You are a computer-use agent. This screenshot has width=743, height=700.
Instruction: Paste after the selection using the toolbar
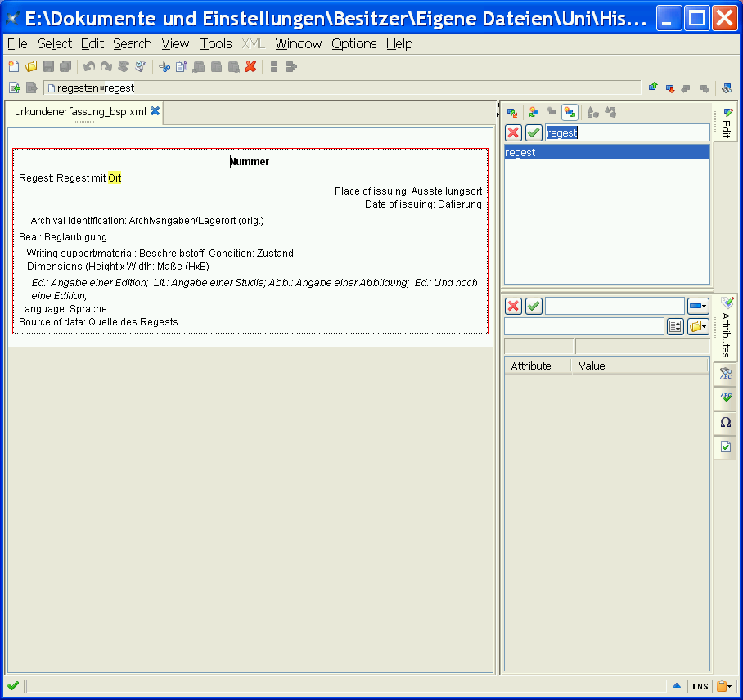click(x=233, y=67)
